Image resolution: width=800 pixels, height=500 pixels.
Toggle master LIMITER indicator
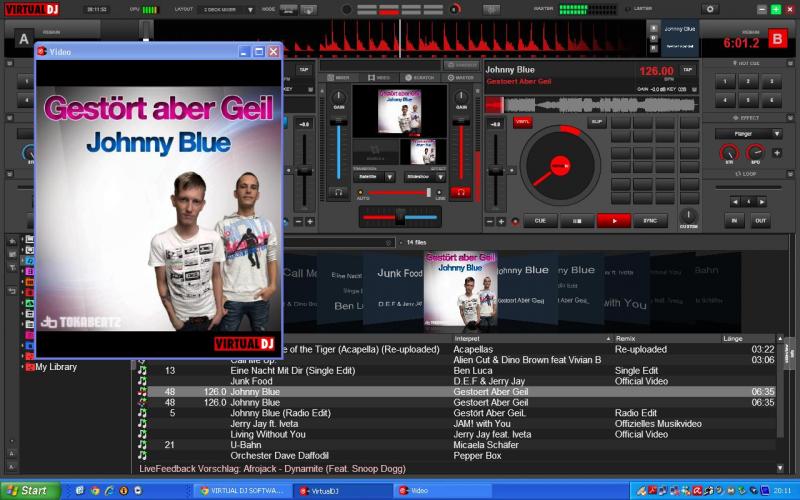[628, 9]
